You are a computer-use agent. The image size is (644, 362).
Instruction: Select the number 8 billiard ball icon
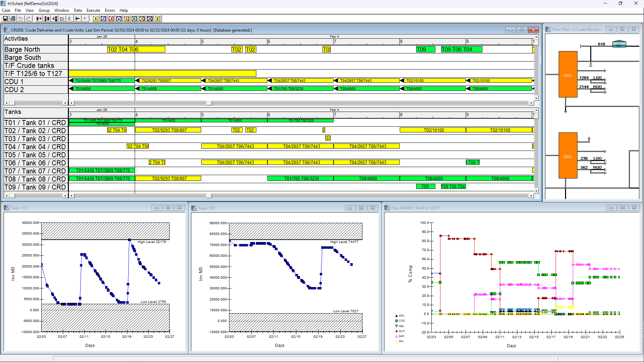[x=150, y=19]
